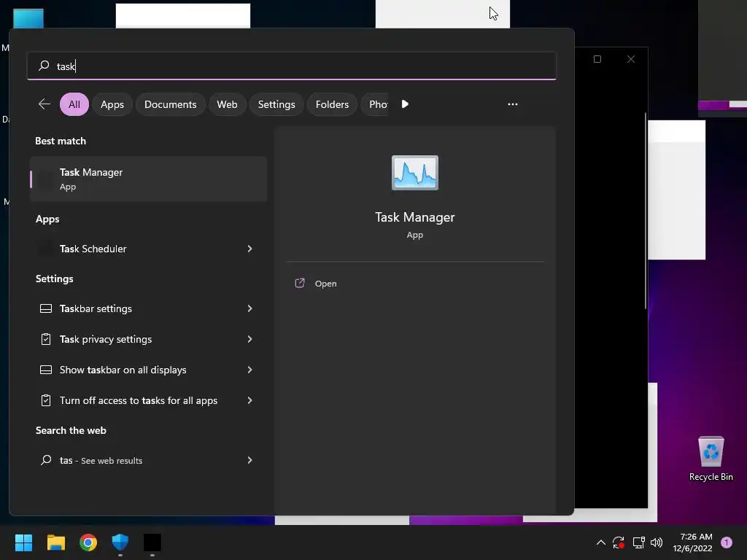This screenshot has width=747, height=560.
Task: Click the Task privacy settings clipboard icon
Action: tap(46, 339)
